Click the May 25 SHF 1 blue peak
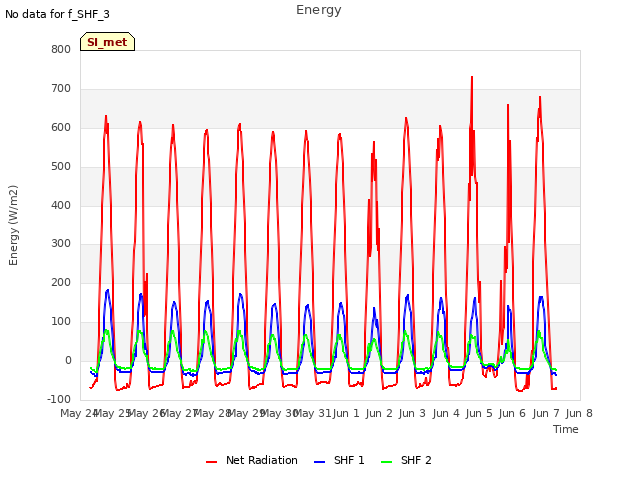Viewport: 640px width, 480px height. (x=107, y=291)
